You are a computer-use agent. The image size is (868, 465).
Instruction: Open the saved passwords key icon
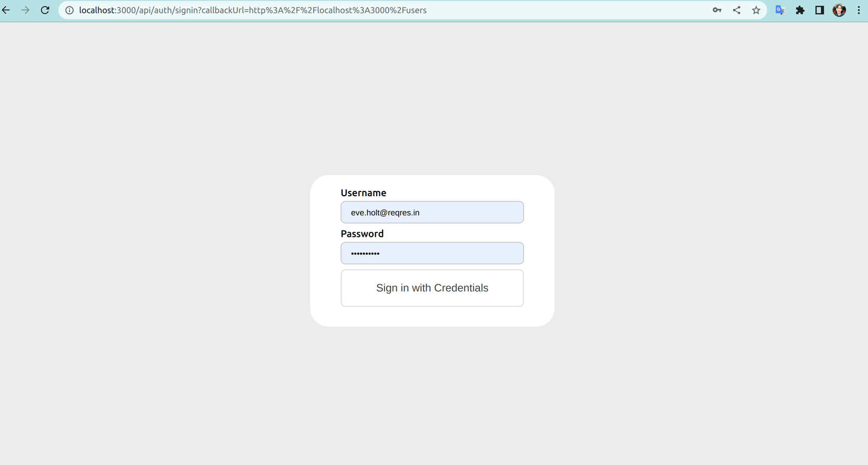[717, 10]
